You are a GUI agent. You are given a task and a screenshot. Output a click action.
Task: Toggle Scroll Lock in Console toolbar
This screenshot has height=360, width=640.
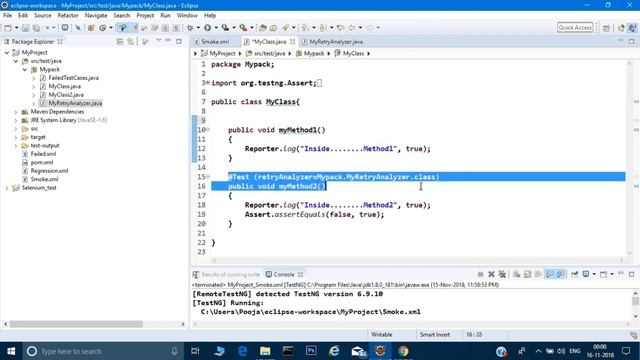(x=527, y=274)
